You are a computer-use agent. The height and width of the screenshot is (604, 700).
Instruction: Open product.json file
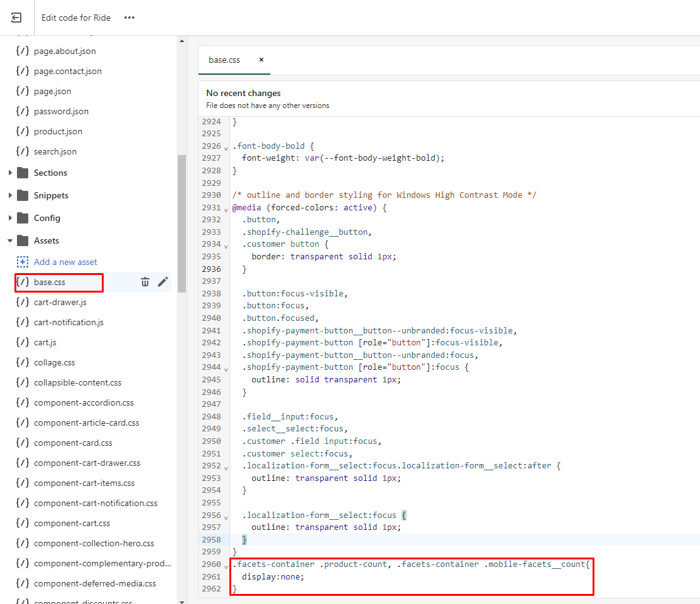tap(58, 131)
